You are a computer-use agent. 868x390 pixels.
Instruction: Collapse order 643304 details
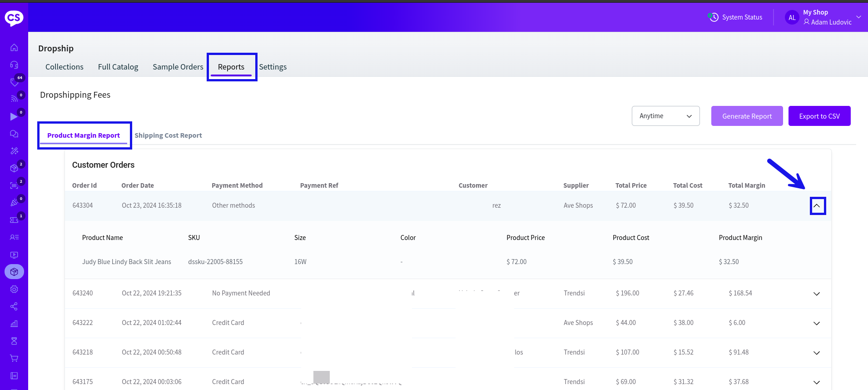(817, 206)
